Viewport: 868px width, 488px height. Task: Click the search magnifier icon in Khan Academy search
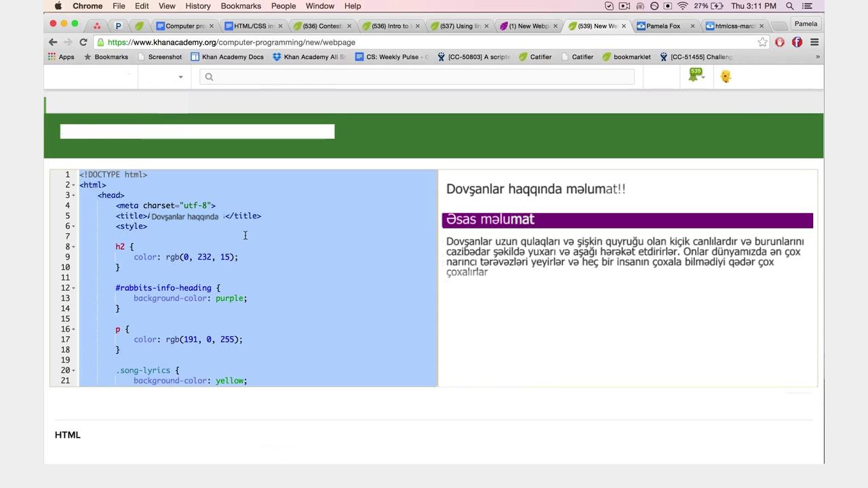[209, 77]
